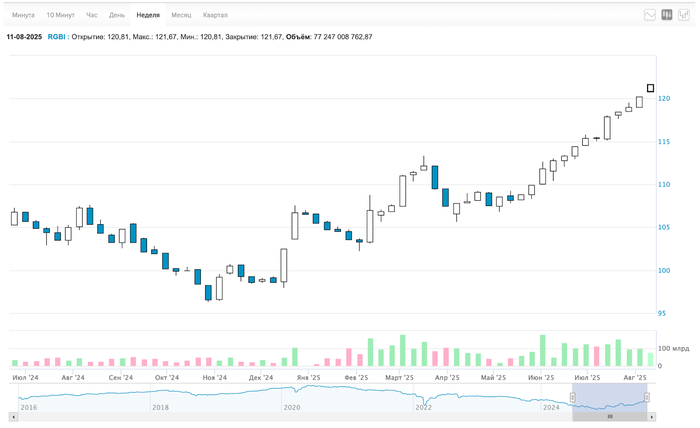Switch to Квартал interval
700x428 pixels.
coord(215,15)
